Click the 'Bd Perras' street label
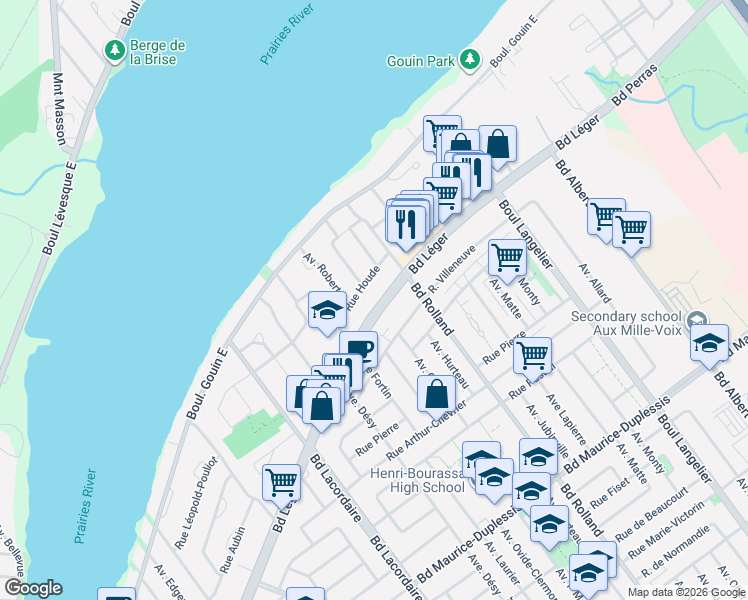This screenshot has width=748, height=600. [634, 85]
